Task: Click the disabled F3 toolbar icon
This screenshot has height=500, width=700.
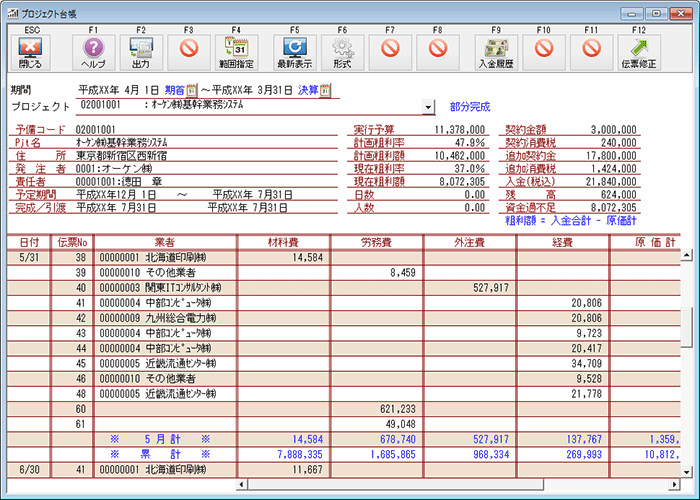Action: pos(189,52)
